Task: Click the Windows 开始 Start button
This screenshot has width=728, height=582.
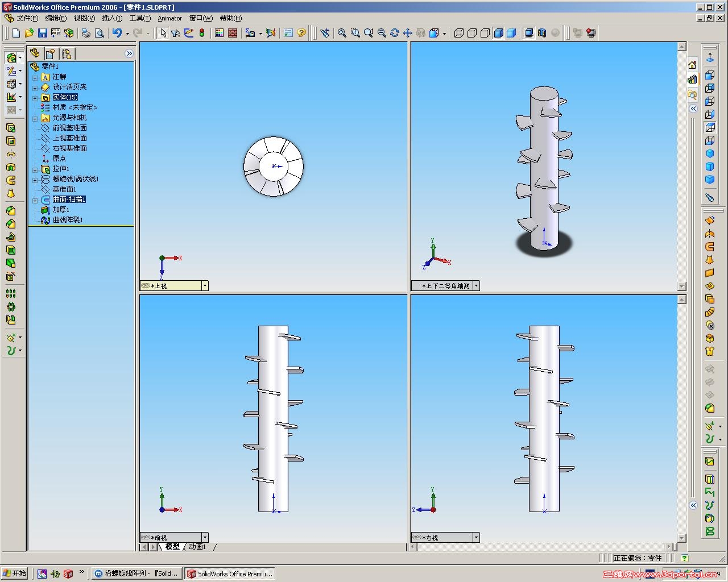Action: [x=14, y=573]
